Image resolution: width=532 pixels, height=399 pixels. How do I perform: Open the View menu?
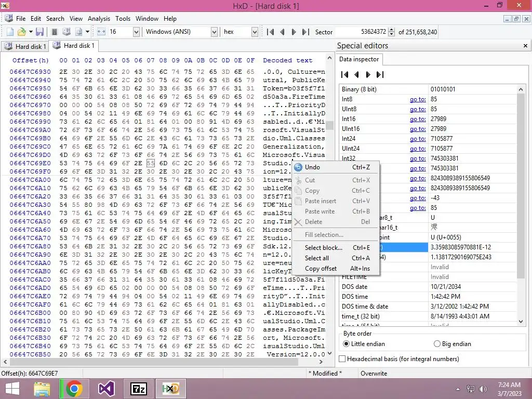(76, 19)
